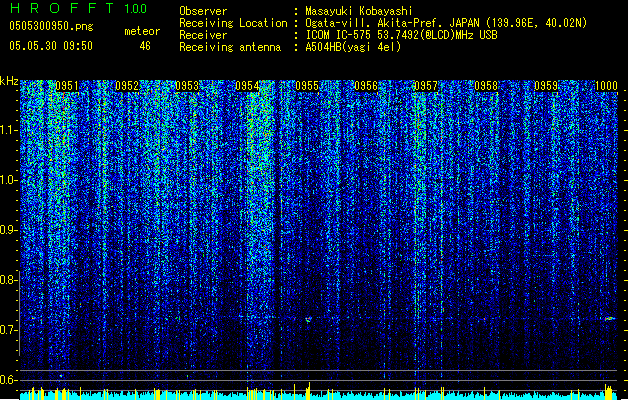
Task: Click the 0955 time marker
Action: (307, 86)
